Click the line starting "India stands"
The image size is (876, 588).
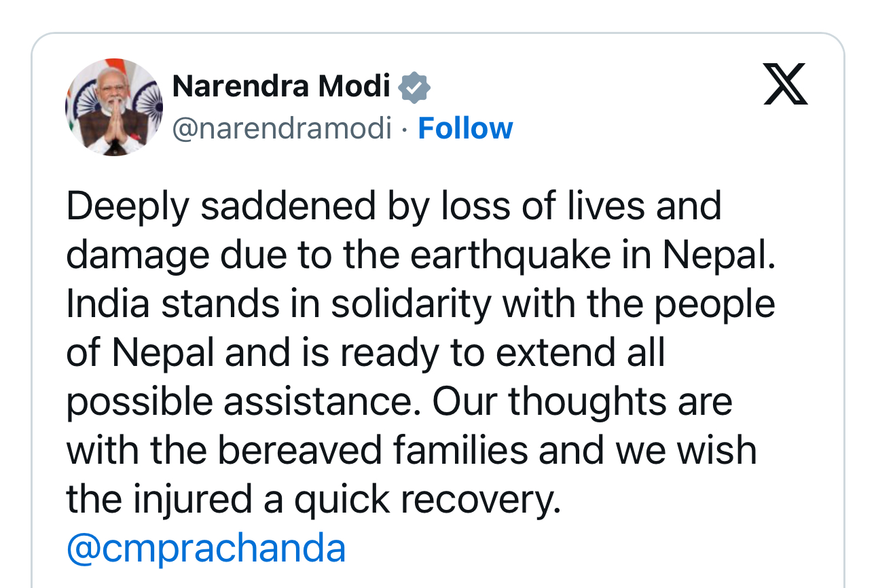click(420, 304)
